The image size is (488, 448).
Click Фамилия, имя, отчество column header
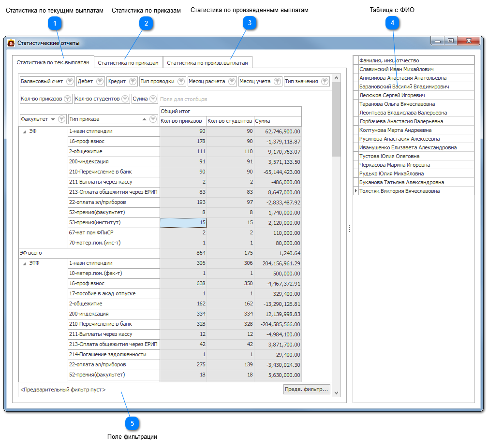[416, 60]
